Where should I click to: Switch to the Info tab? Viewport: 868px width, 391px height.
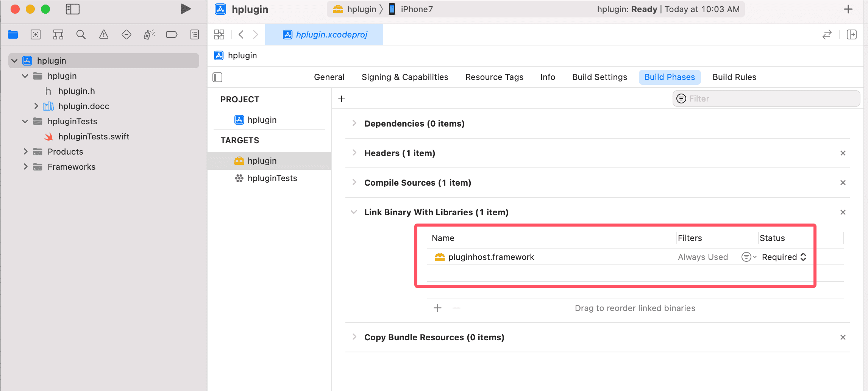[548, 77]
